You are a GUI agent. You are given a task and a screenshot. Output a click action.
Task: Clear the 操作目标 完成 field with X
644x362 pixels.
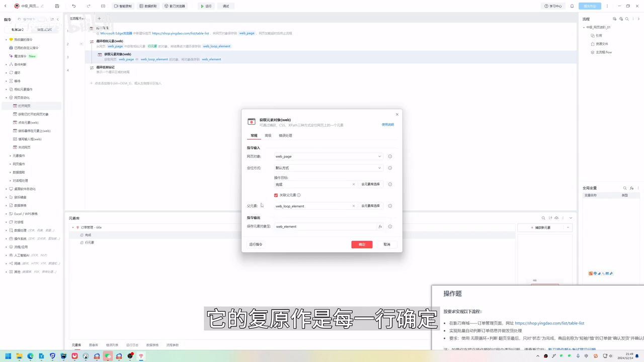[x=353, y=185]
